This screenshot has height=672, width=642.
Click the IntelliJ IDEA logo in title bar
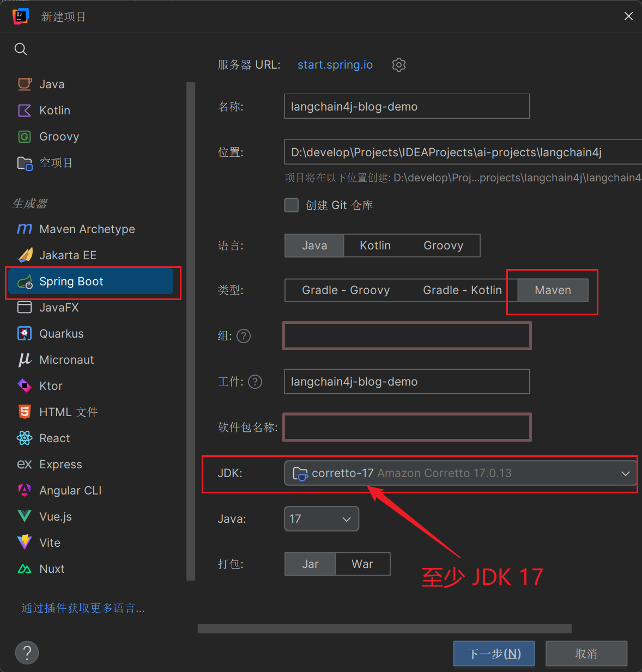point(21,16)
